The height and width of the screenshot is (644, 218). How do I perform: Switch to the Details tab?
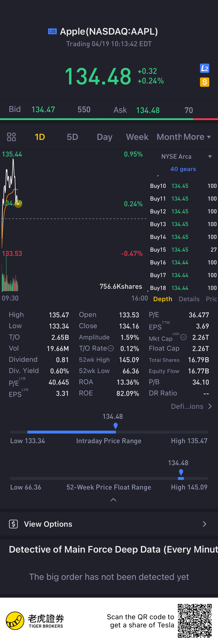pyautogui.click(x=189, y=299)
